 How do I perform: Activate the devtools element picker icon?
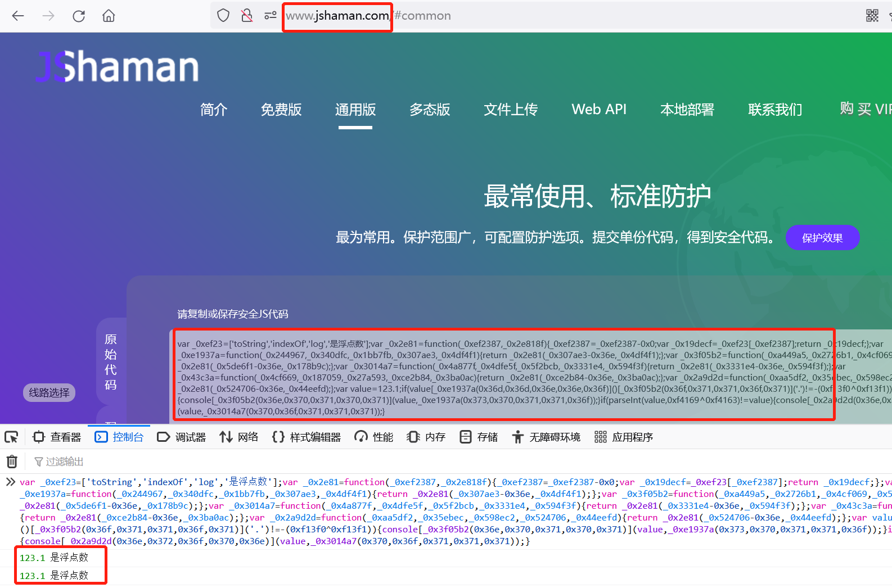point(11,437)
